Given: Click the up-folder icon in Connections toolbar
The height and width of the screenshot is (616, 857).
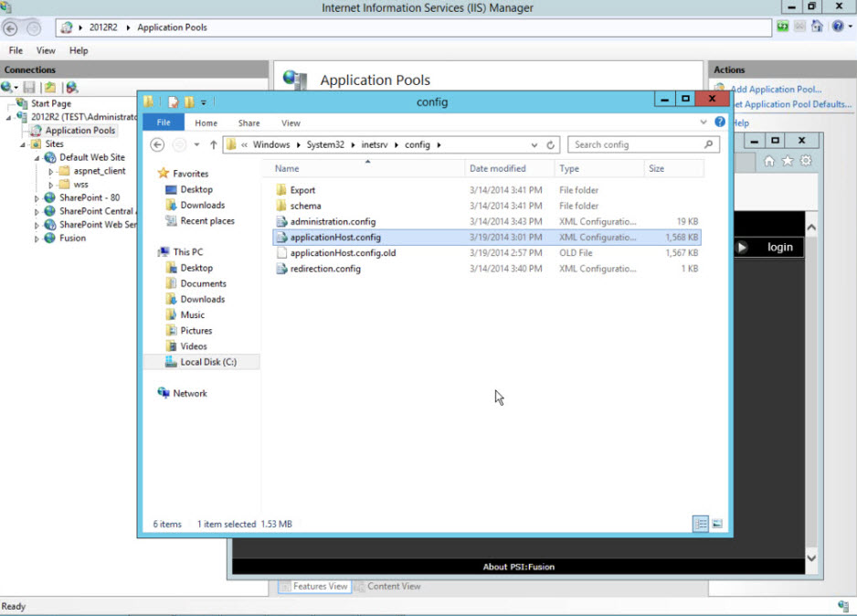Looking at the screenshot, I should pos(50,87).
